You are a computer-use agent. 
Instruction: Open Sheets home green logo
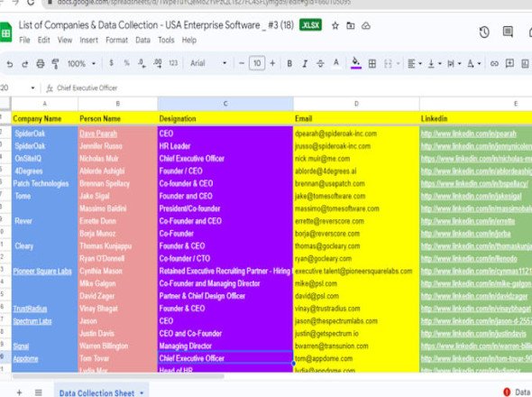[x=5, y=32]
